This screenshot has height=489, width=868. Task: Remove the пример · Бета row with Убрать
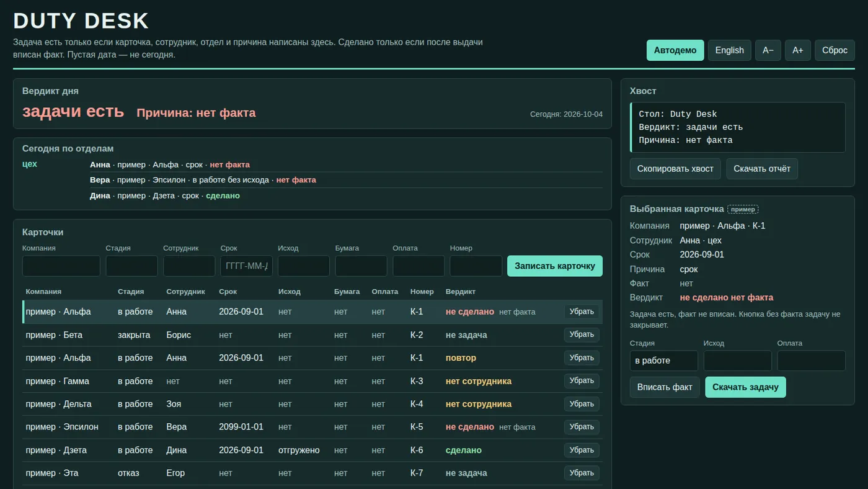pos(582,334)
